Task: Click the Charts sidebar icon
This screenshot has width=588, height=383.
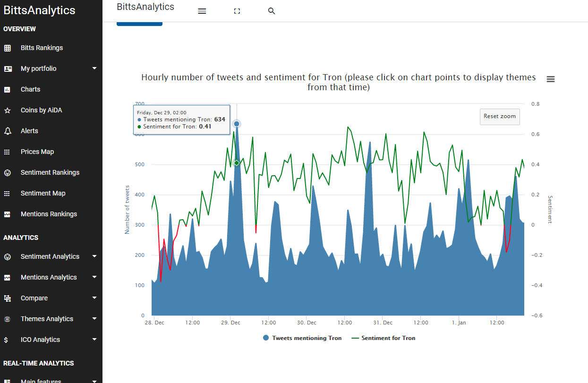Action: 7,89
